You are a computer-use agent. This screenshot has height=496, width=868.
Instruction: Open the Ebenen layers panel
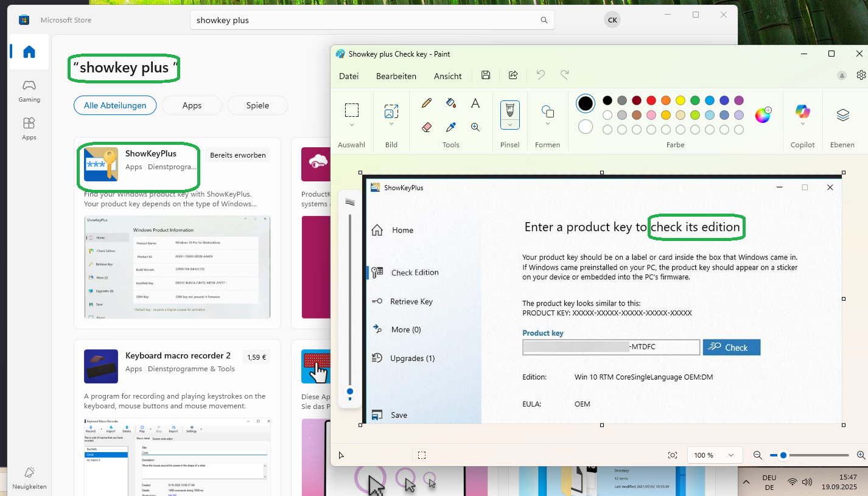842,115
